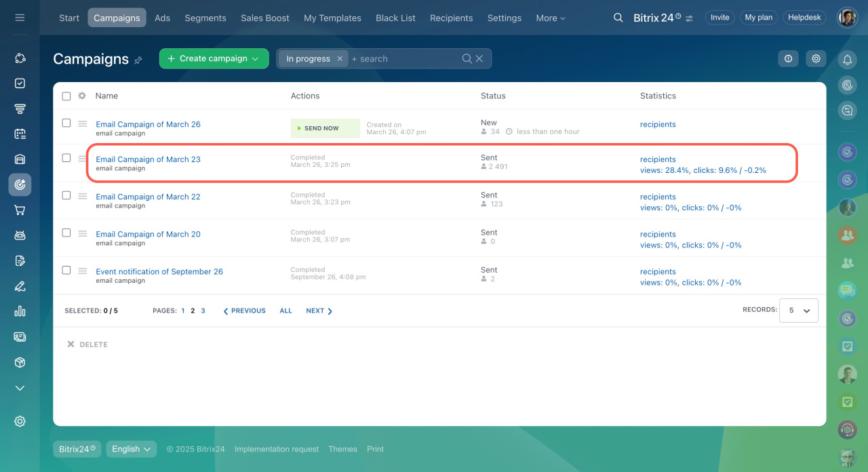The height and width of the screenshot is (472, 868).
Task: Click the Invite button
Action: (x=720, y=18)
